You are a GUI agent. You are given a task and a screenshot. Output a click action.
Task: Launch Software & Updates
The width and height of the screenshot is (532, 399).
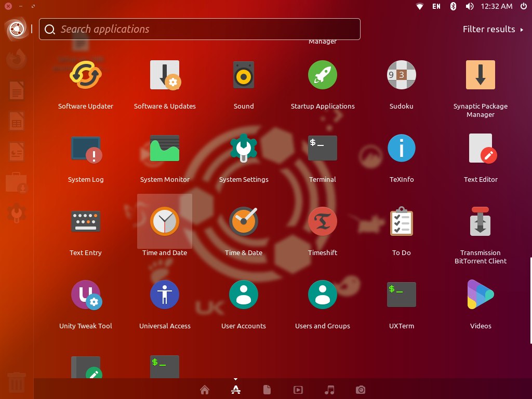pyautogui.click(x=165, y=75)
